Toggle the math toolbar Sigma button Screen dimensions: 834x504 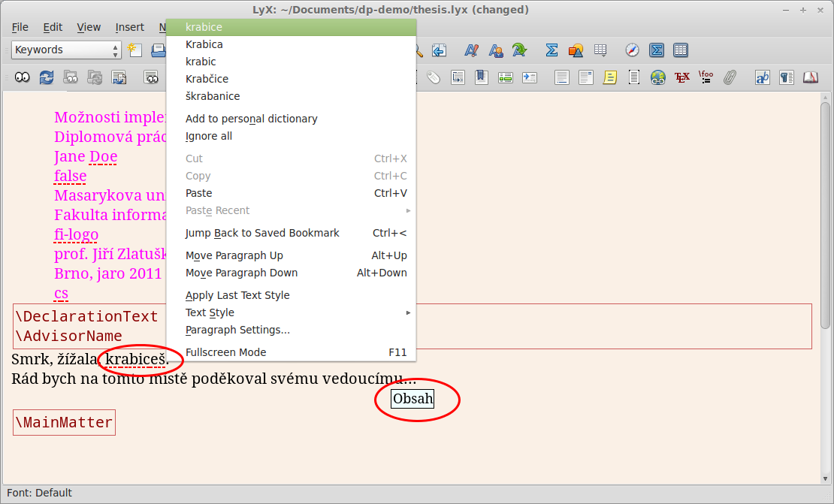tap(657, 50)
